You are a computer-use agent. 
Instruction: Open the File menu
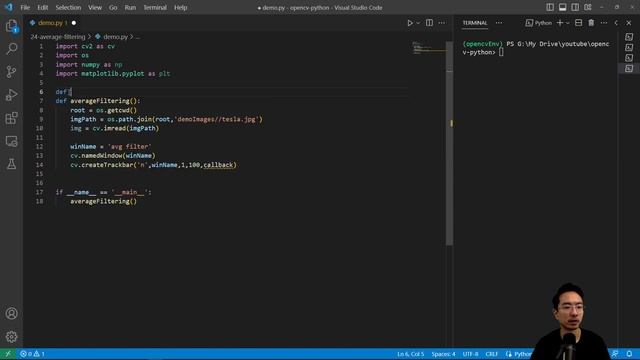[x=25, y=7]
